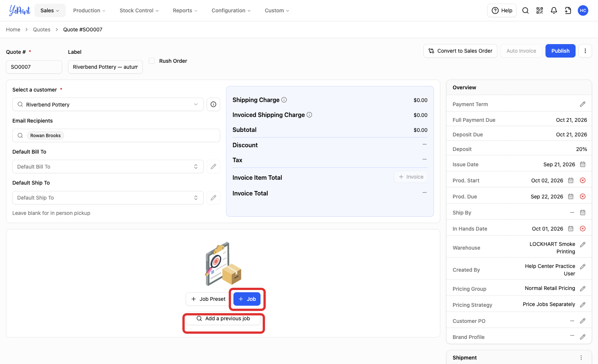598x364 pixels.
Task: Open customer info icon beside Riverbend Pottery
Action: 213,104
